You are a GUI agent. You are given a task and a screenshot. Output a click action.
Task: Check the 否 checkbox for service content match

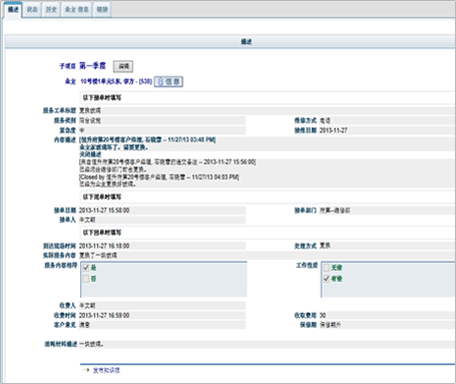click(86, 278)
